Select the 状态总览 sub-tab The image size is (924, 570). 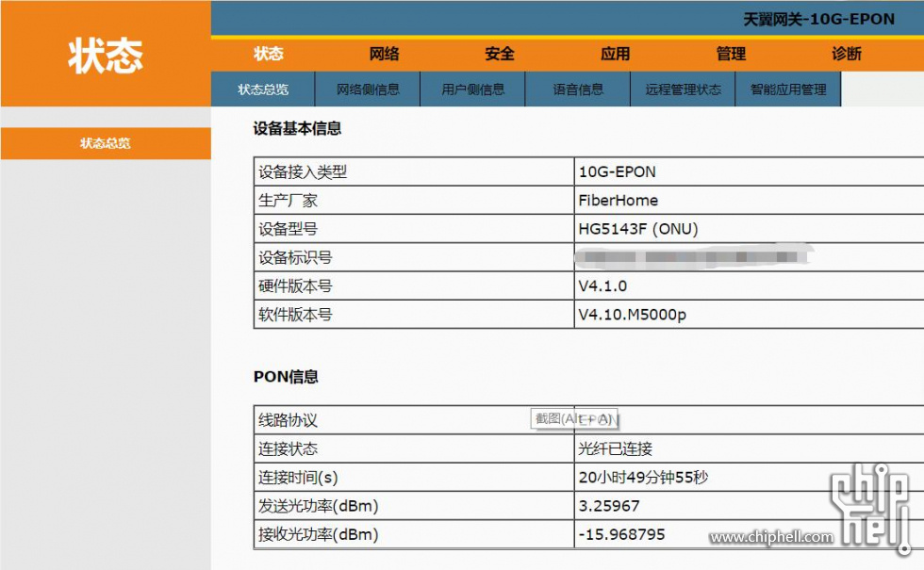263,90
